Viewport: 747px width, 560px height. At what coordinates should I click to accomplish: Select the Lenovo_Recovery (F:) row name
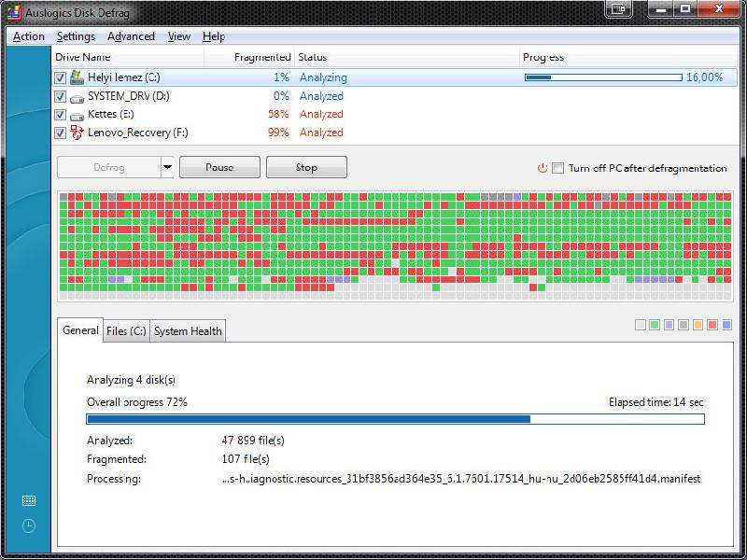click(x=137, y=133)
